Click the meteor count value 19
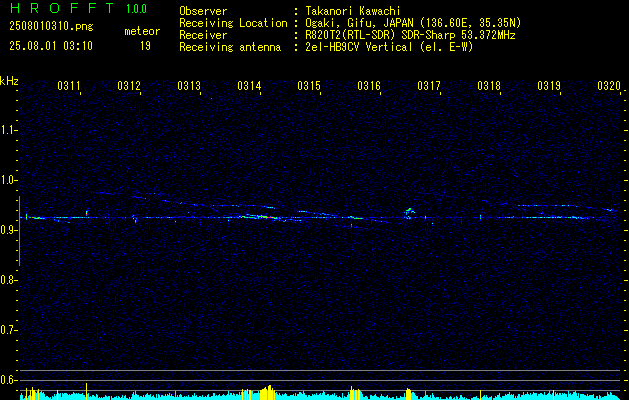 click(x=145, y=46)
